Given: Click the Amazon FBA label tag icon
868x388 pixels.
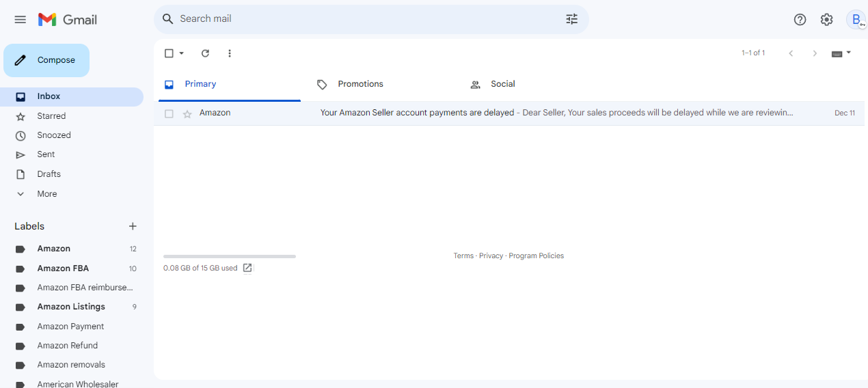Looking at the screenshot, I should click(21, 268).
